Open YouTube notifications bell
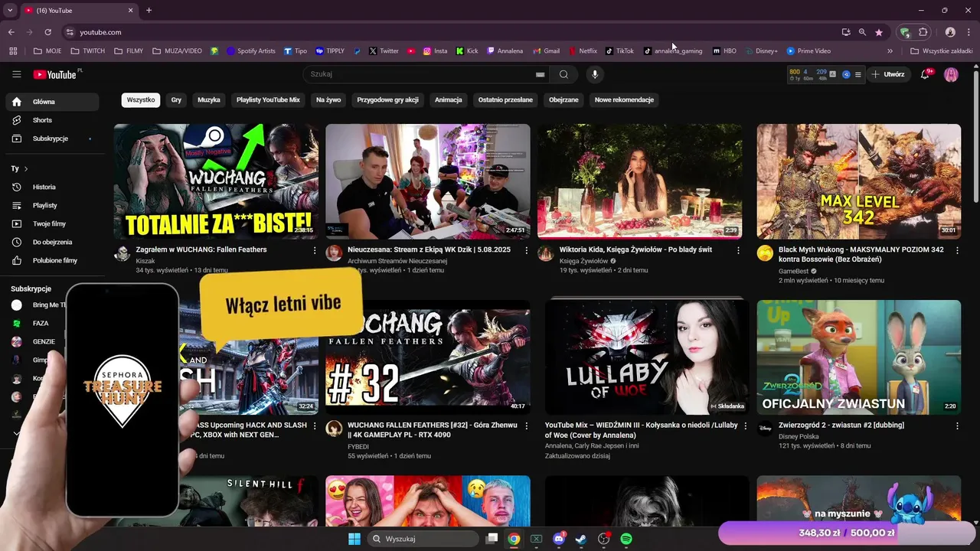 (926, 74)
